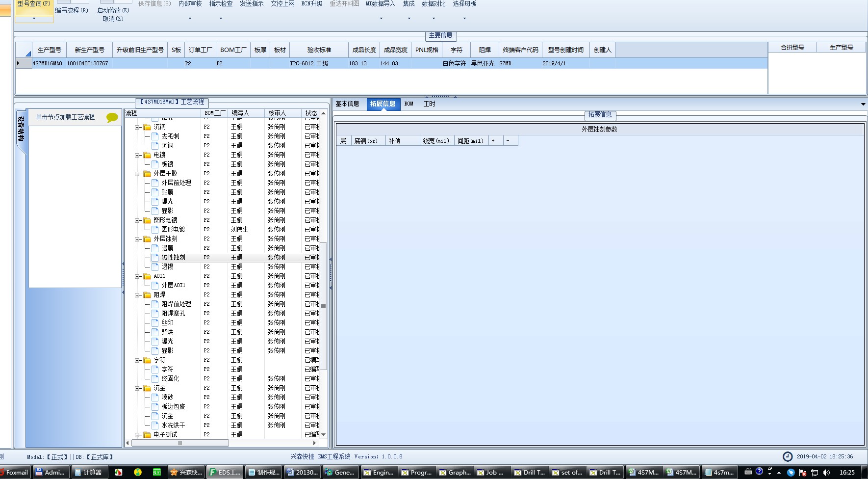The image size is (868, 479).
Task: Open the tab panel options arrow at right
Action: tap(863, 104)
